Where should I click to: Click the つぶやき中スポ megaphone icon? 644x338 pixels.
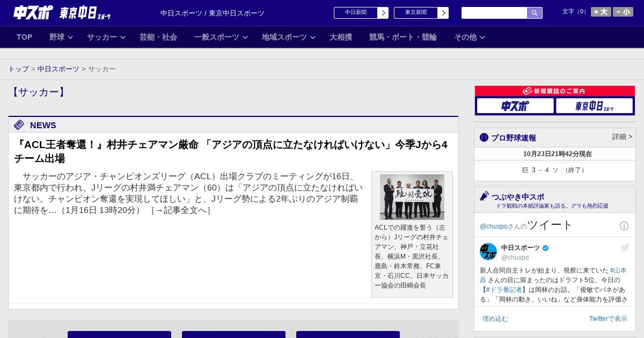click(485, 196)
